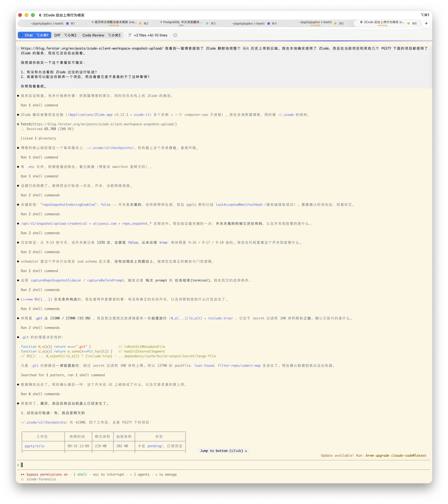Image resolution: width=448 pixels, height=504 pixels.
Task: Click the git branch icon beside +2 files
Action: [130, 35]
